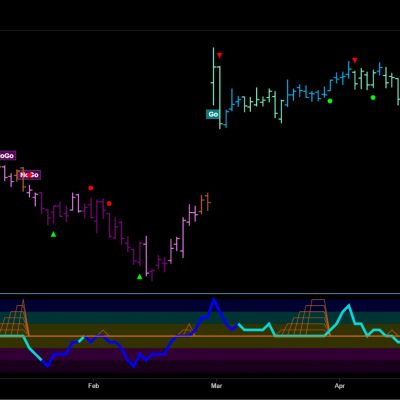Screen dimensions: 400x400
Task: Click the red down-triangle marker above the April bars
Action: pos(355,60)
